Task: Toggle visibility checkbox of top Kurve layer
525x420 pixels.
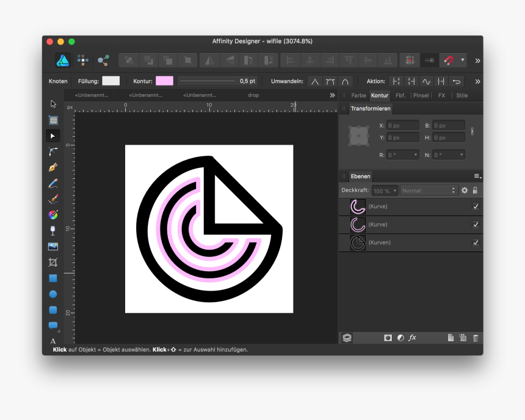Action: click(476, 206)
